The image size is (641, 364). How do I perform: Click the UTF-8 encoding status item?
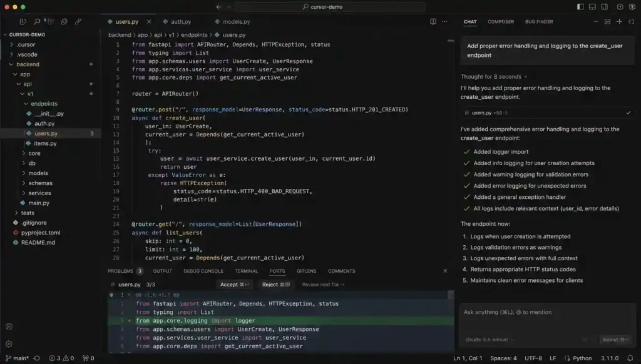pyautogui.click(x=533, y=358)
